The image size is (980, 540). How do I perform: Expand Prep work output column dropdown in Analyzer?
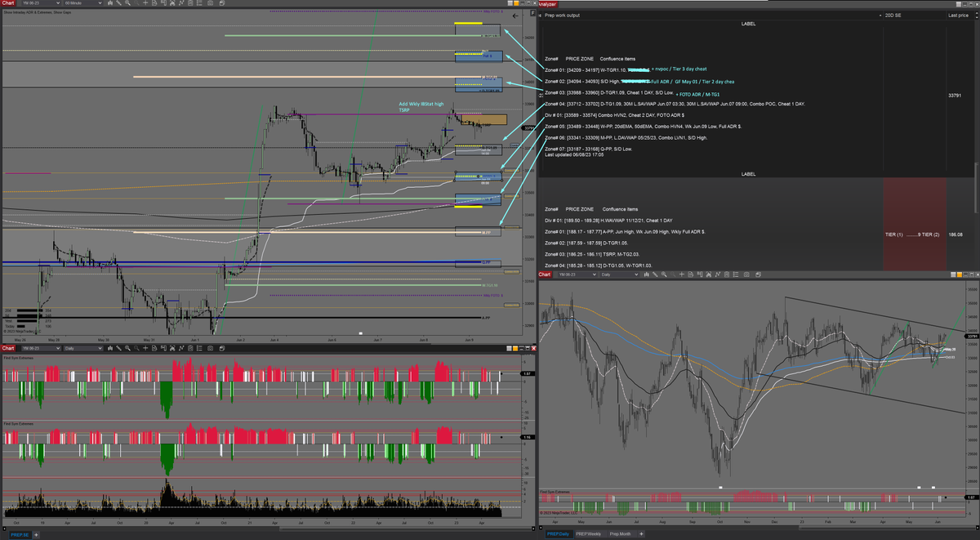pyautogui.click(x=880, y=15)
